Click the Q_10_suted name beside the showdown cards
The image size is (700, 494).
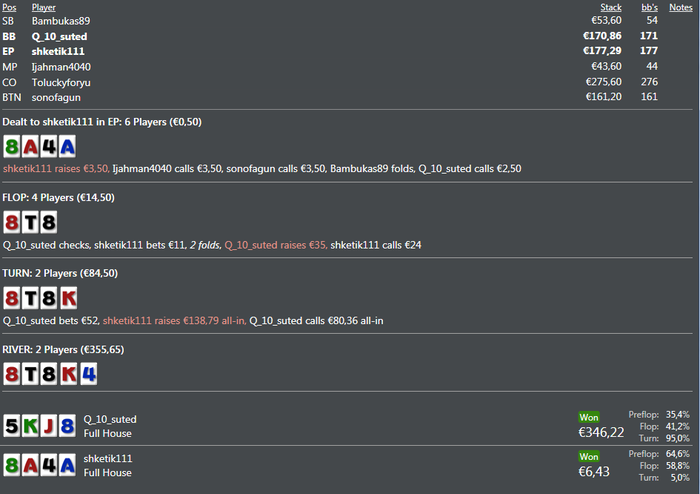click(110, 419)
